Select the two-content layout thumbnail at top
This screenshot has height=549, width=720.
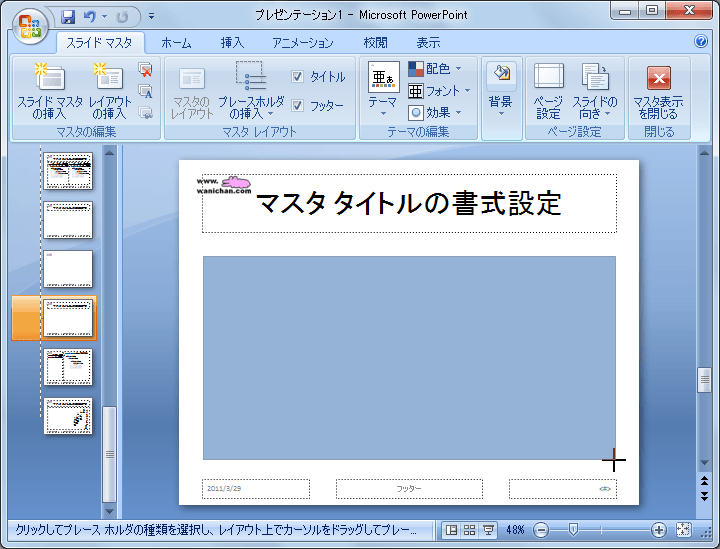tap(68, 171)
